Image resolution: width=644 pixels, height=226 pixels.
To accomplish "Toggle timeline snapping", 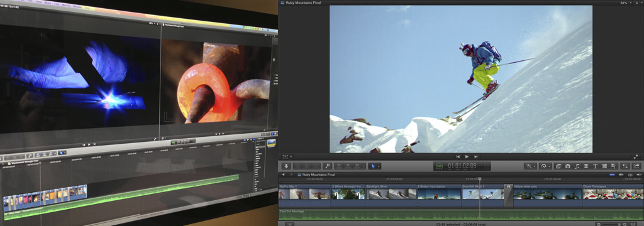I will (639, 175).
